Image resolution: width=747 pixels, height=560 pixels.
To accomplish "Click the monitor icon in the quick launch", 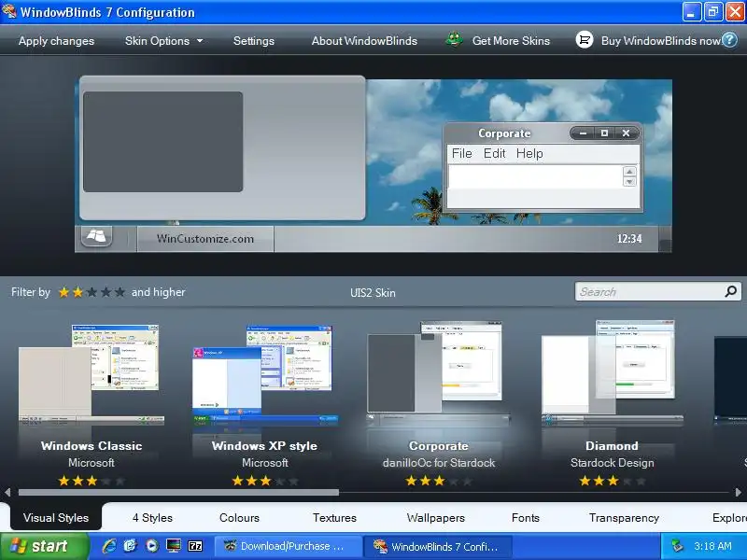I will coord(174,546).
